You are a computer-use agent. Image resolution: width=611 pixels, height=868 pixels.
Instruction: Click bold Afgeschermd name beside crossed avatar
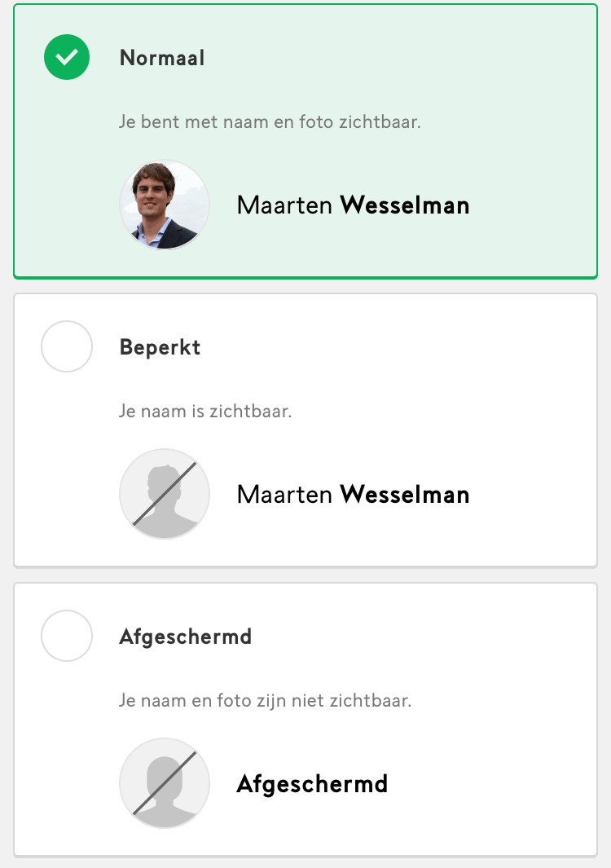coord(312,784)
